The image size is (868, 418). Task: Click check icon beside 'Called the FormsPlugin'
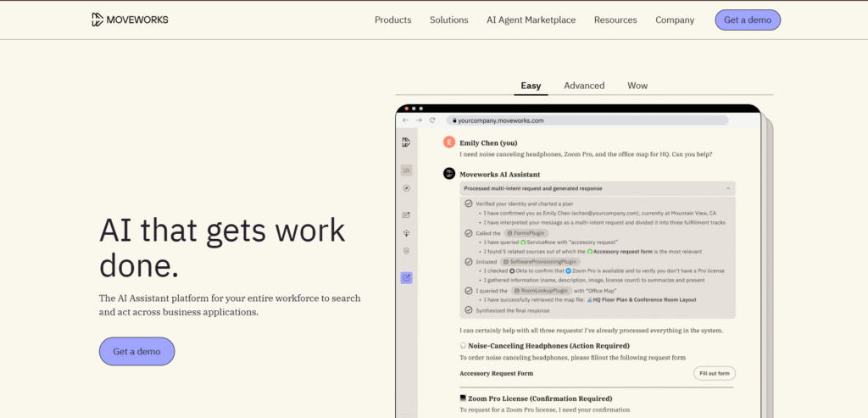(x=469, y=233)
